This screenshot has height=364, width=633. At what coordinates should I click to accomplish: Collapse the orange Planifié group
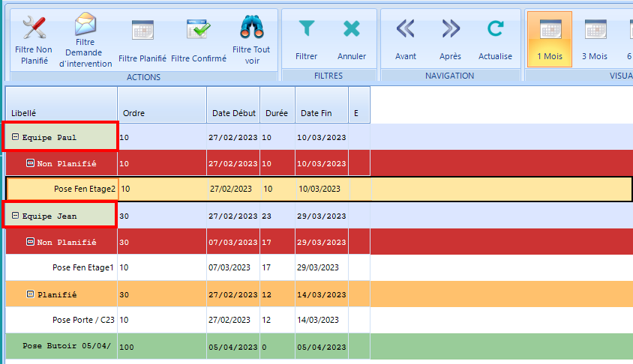point(31,294)
